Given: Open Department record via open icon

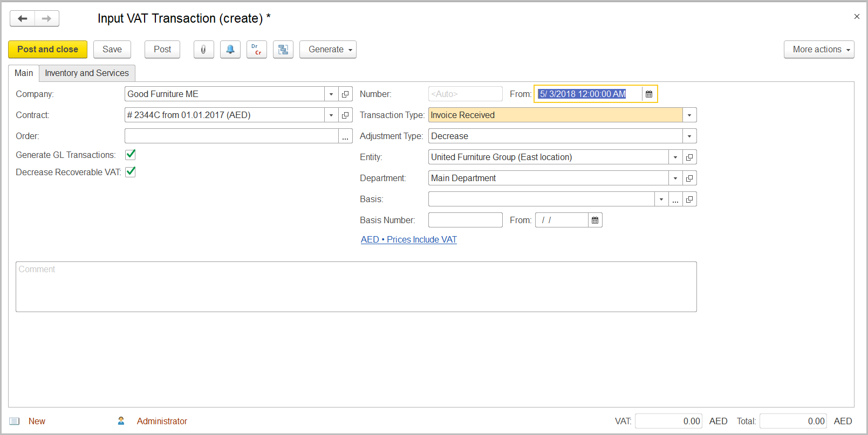Looking at the screenshot, I should coord(689,178).
